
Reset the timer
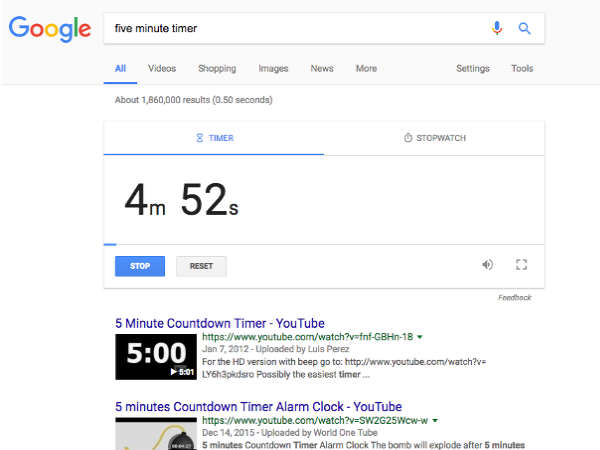point(201,266)
